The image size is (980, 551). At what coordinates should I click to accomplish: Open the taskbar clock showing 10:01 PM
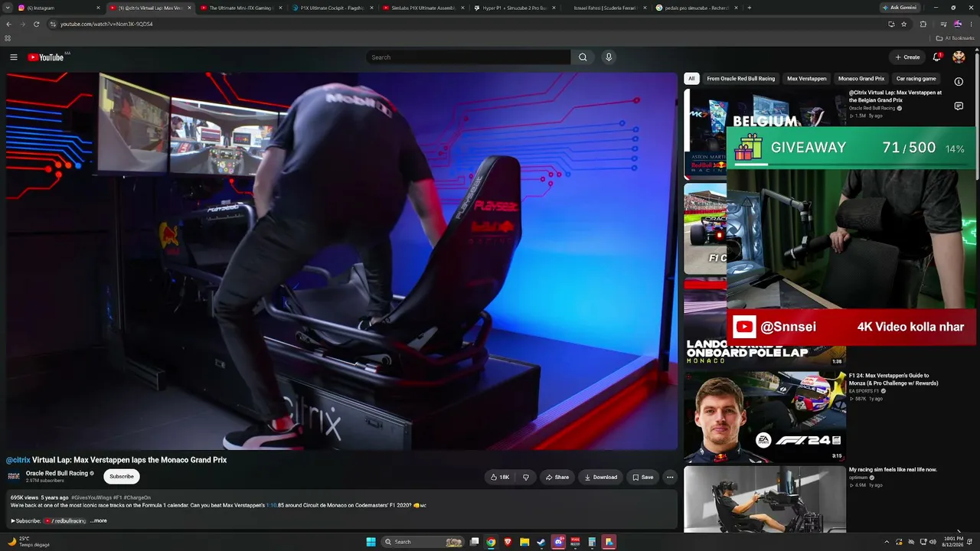point(952,542)
